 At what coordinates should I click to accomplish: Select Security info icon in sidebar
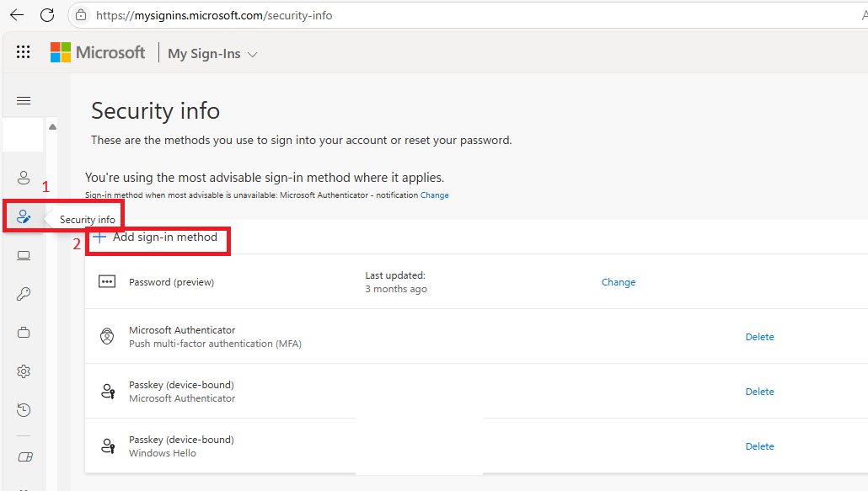click(x=24, y=216)
